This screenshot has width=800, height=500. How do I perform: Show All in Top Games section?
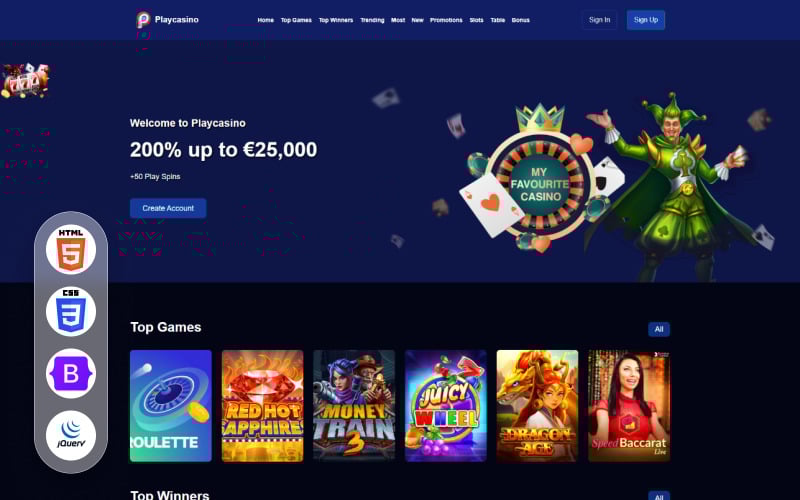(x=659, y=329)
